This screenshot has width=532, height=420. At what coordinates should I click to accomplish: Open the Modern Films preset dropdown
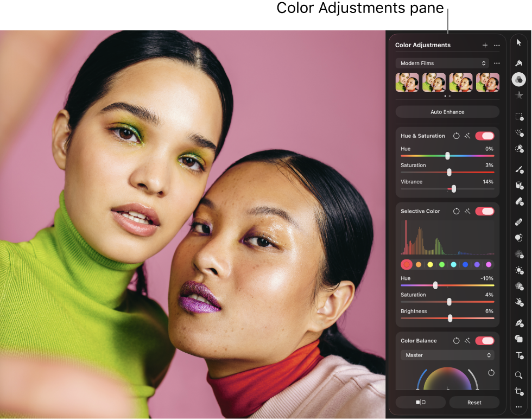click(442, 63)
